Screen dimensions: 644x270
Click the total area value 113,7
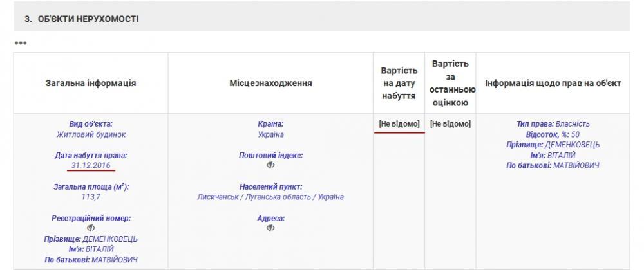pos(91,197)
